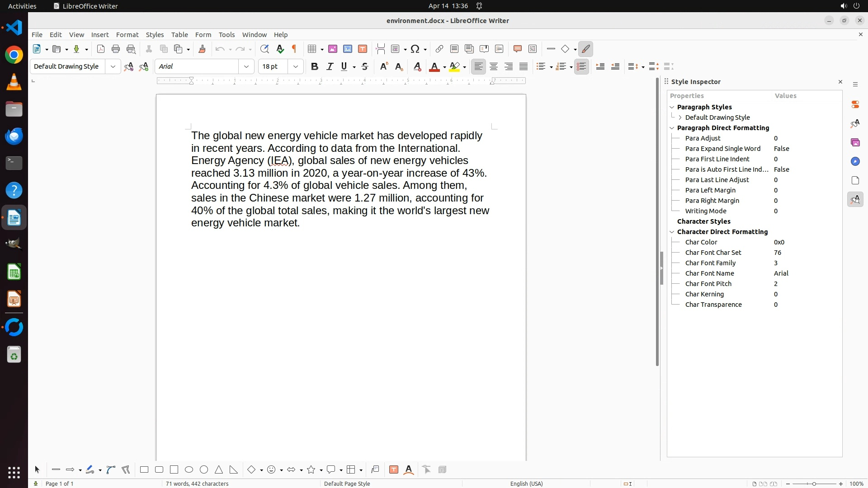
Task: Open the paragraph style dropdown arrow
Action: click(113, 67)
